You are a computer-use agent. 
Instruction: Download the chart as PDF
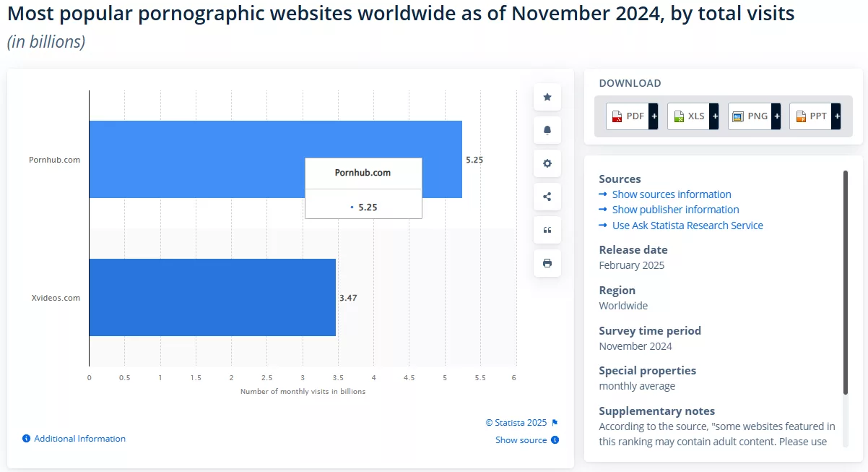pyautogui.click(x=628, y=116)
